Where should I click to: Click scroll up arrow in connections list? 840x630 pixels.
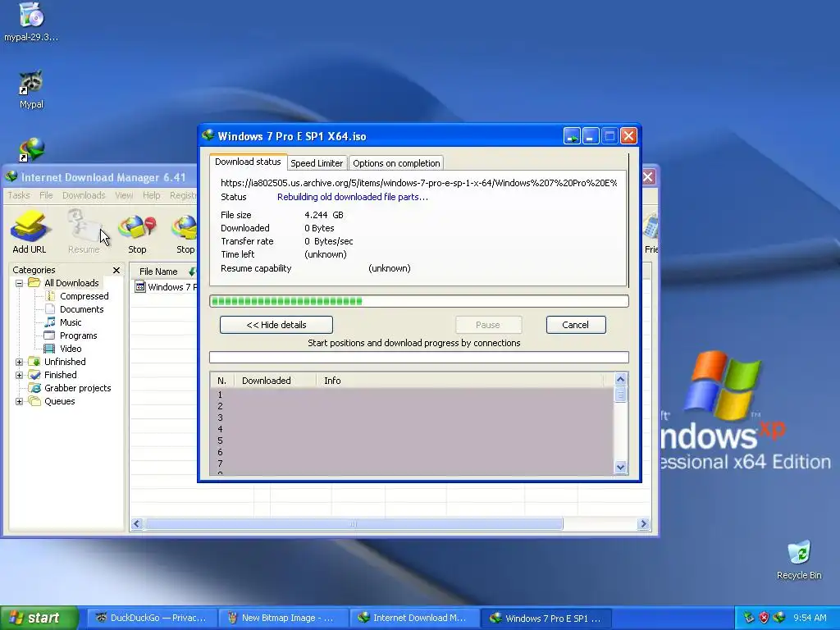[620, 379]
